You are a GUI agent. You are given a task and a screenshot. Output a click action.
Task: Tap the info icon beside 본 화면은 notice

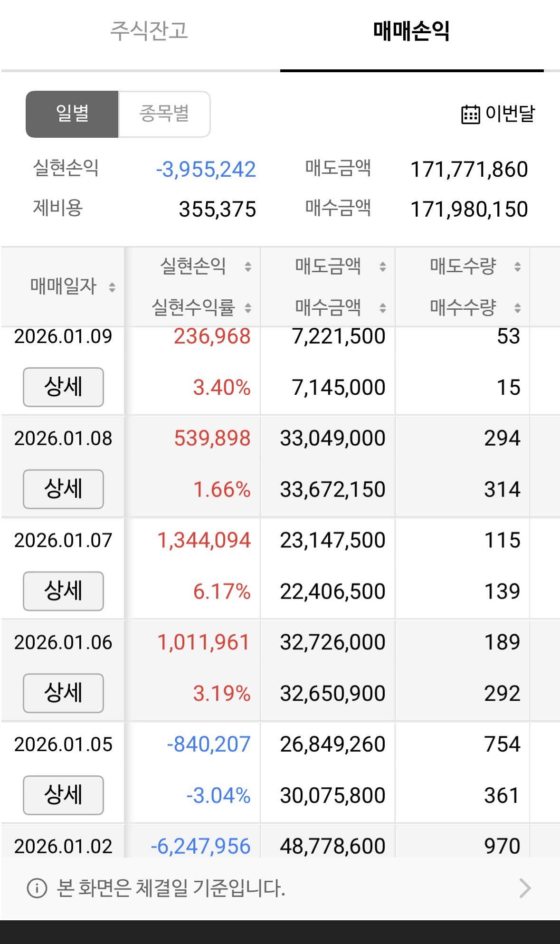tap(37, 888)
